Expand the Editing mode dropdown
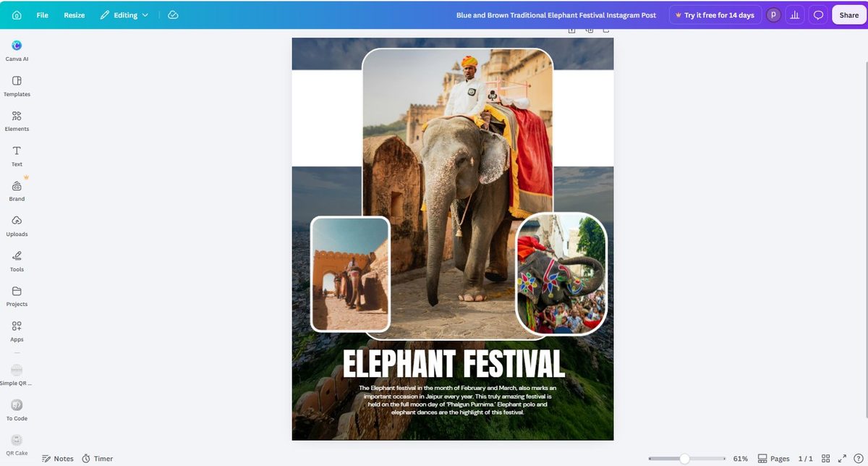This screenshot has height=466, width=868. click(x=124, y=14)
